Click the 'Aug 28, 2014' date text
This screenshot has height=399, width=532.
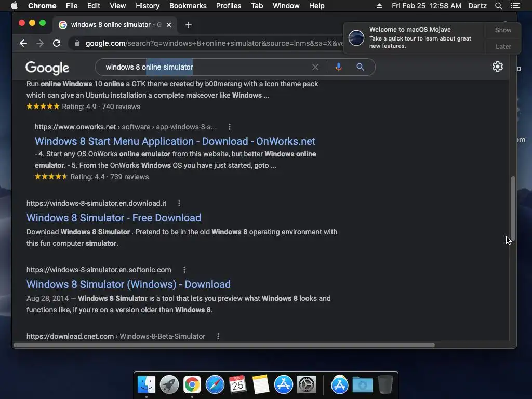(47, 298)
